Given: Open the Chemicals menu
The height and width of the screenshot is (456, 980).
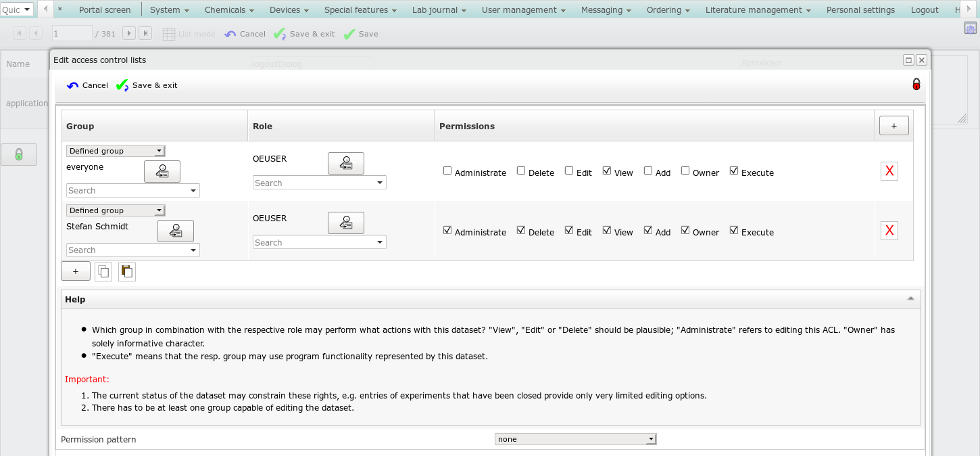Looking at the screenshot, I should click(229, 9).
